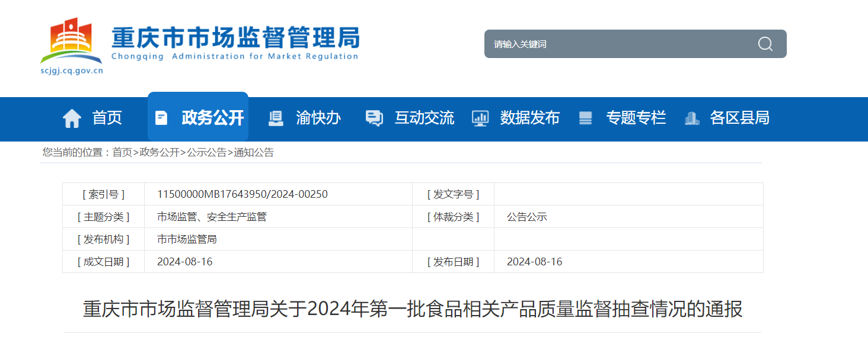Image resolution: width=868 pixels, height=350 pixels.
Task: Click the 公示公告 breadcrumb link
Action: (x=206, y=152)
